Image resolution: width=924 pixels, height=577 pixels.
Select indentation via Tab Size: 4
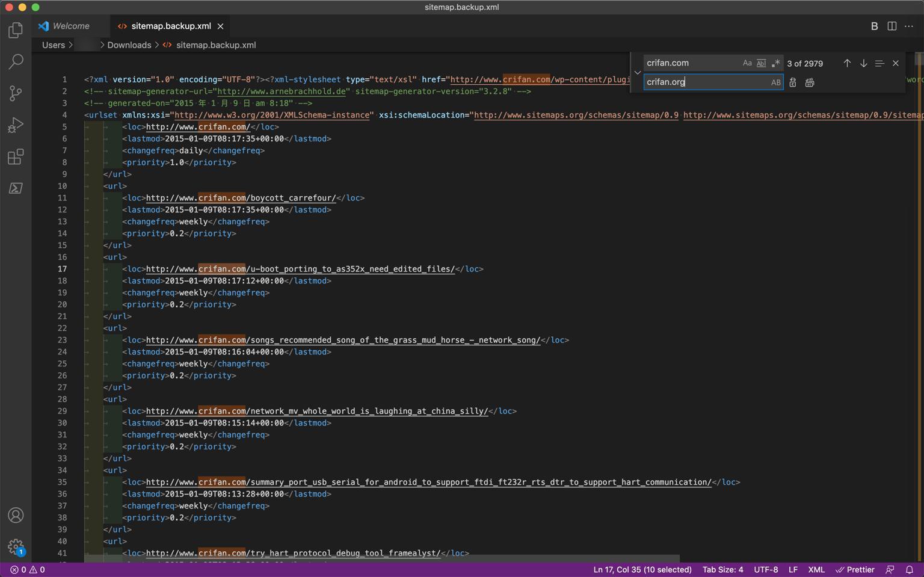pyautogui.click(x=722, y=570)
